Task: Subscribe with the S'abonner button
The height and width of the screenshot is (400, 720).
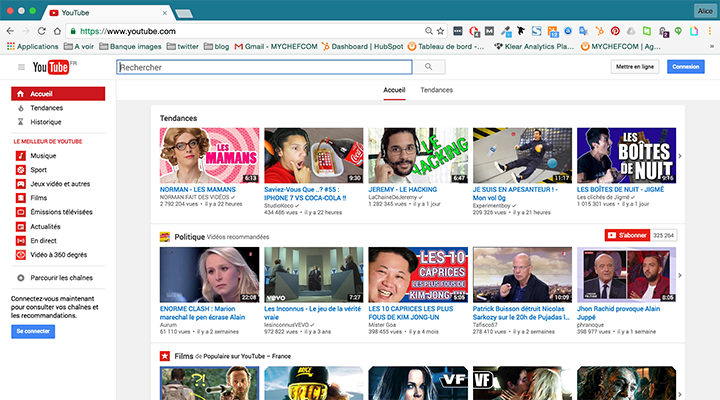Action: 627,235
